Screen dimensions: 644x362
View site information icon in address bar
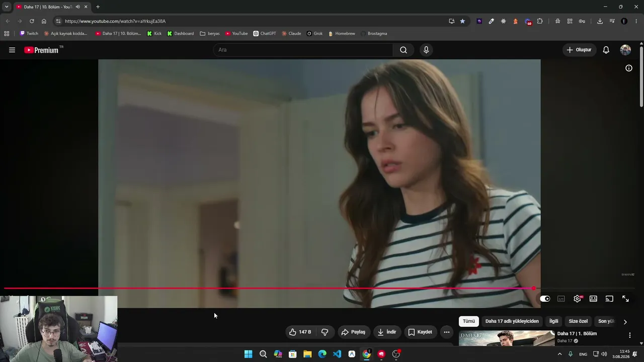[58, 21]
